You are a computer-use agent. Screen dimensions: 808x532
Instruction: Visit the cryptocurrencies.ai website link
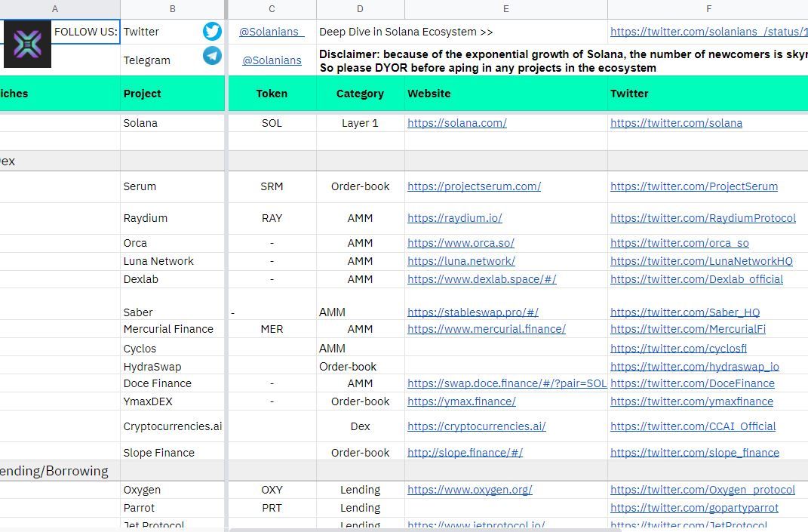[x=476, y=426]
